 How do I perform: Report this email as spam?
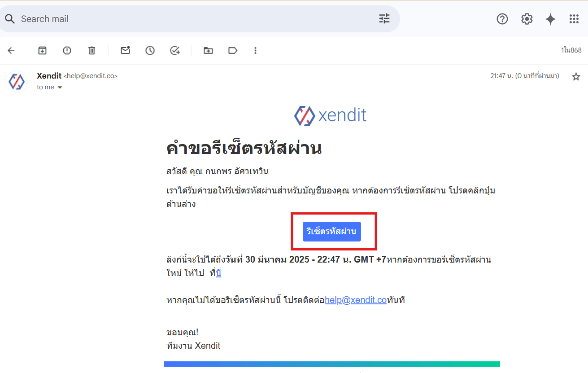click(x=67, y=50)
